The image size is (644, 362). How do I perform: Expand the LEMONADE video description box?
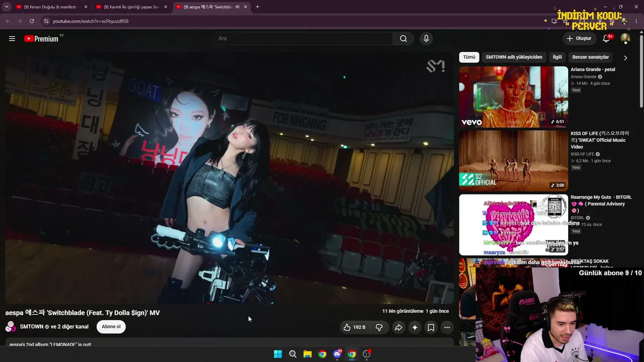(x=229, y=343)
